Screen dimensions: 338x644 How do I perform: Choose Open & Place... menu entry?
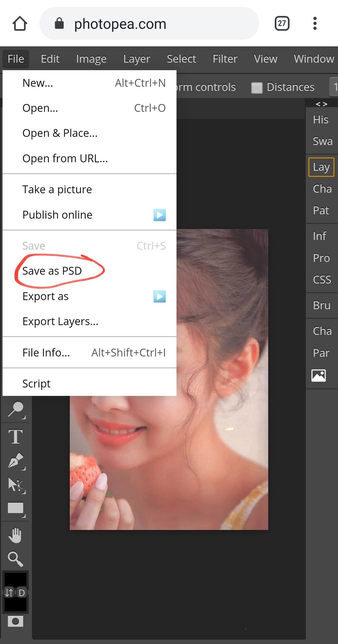(89, 133)
